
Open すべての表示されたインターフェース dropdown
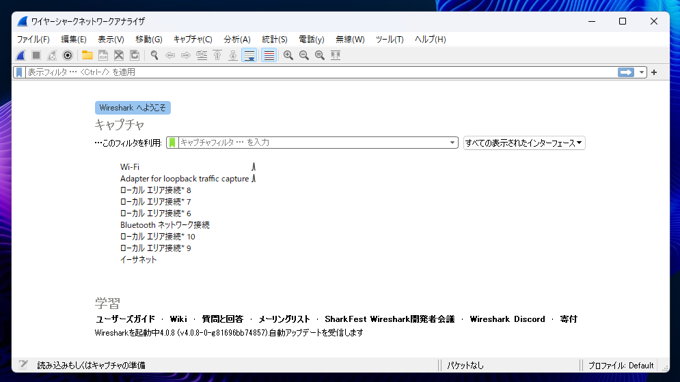click(x=524, y=143)
